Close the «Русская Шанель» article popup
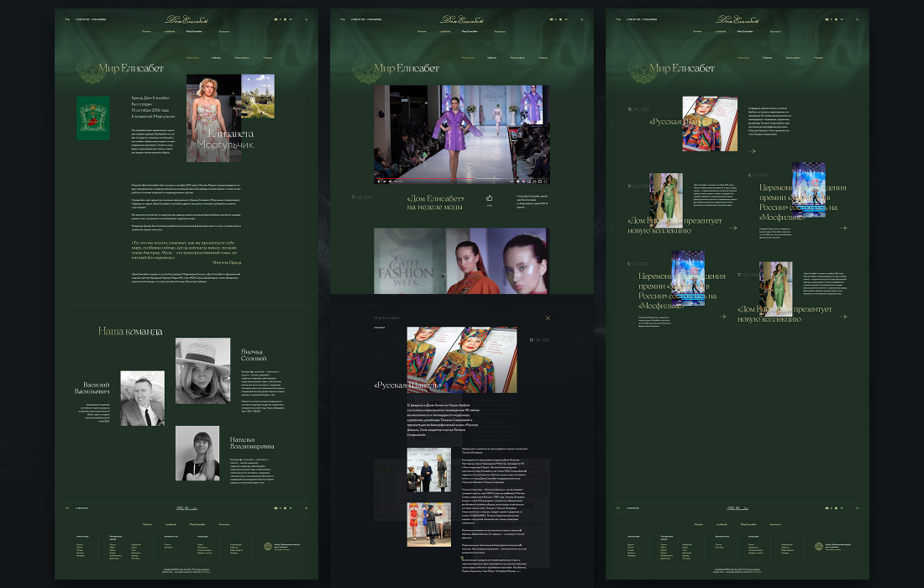This screenshot has width=924, height=588. coord(548,318)
